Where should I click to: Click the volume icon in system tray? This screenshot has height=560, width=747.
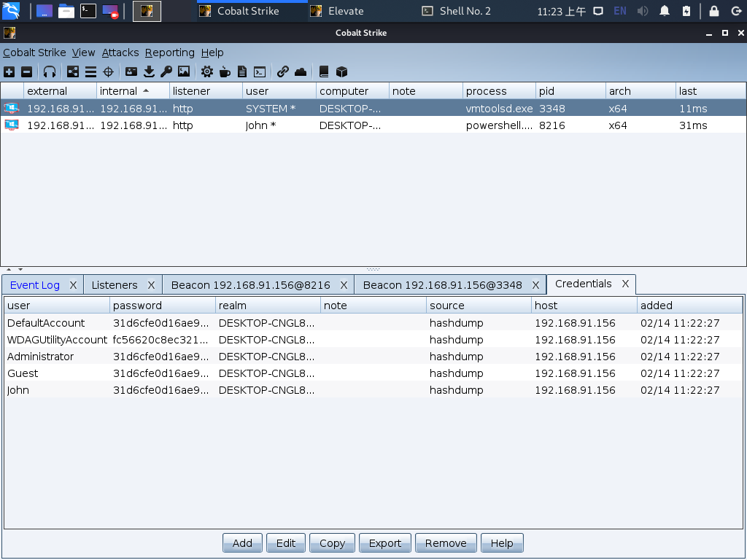point(643,11)
